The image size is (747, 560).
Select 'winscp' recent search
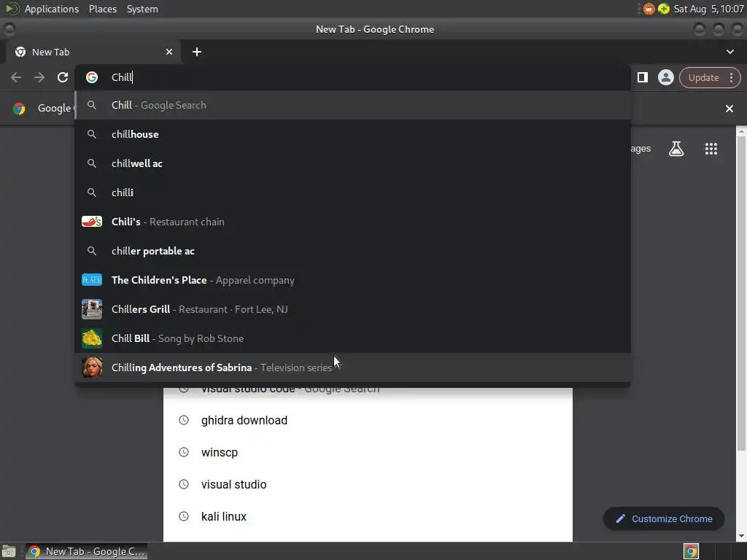pyautogui.click(x=368, y=452)
